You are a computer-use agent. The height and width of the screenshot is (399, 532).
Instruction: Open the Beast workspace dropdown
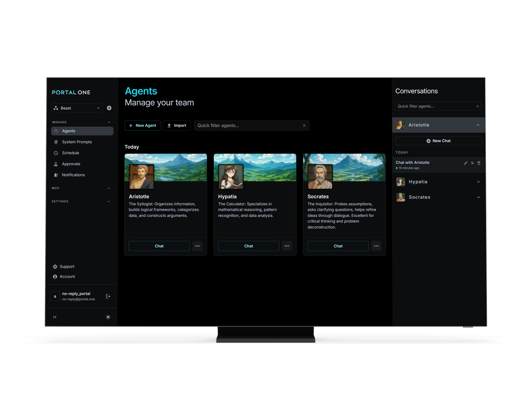77,108
